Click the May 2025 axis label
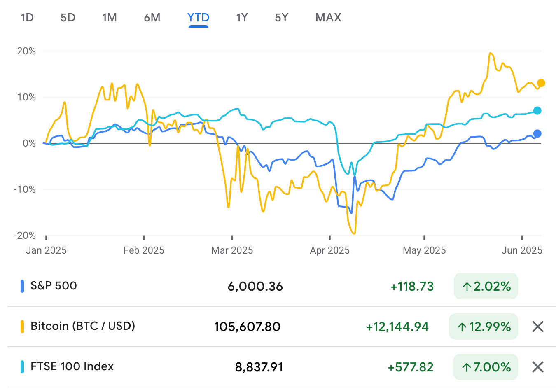Screen dimensions: 556x392 424,250
